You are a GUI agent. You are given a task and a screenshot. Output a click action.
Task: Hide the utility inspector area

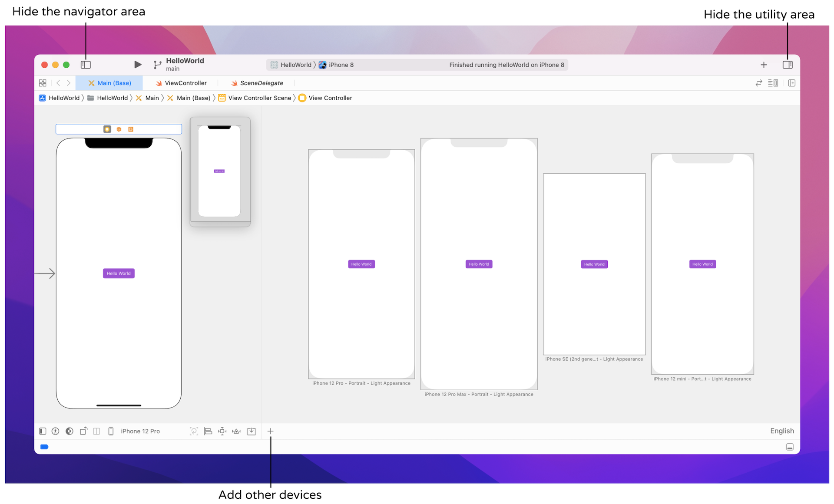click(x=787, y=65)
